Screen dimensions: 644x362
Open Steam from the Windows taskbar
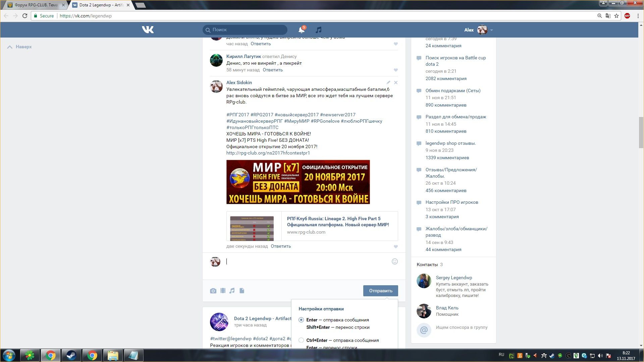71,355
